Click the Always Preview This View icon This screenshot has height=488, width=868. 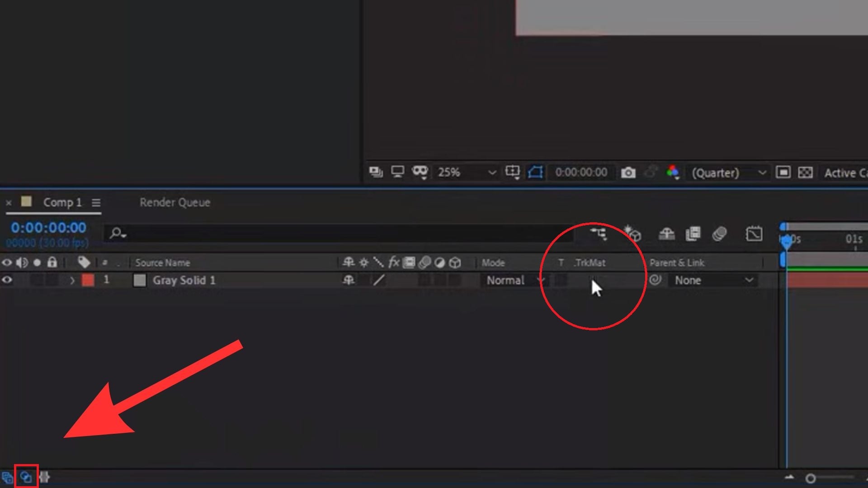pos(376,172)
